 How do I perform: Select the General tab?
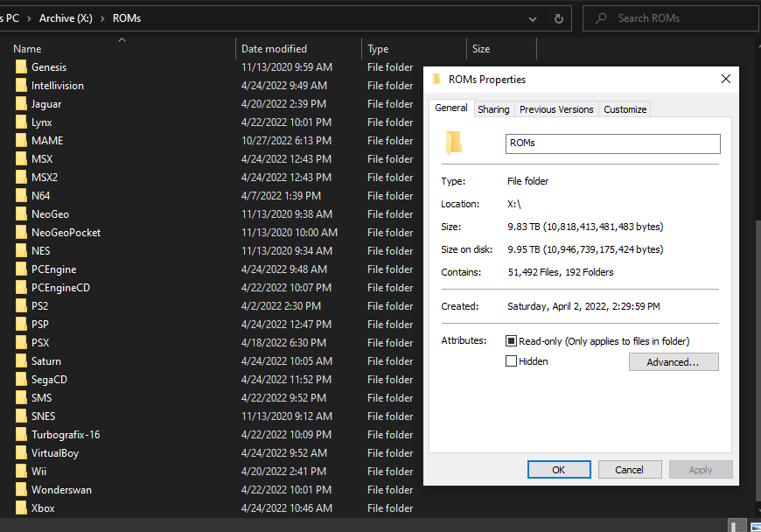tap(451, 108)
